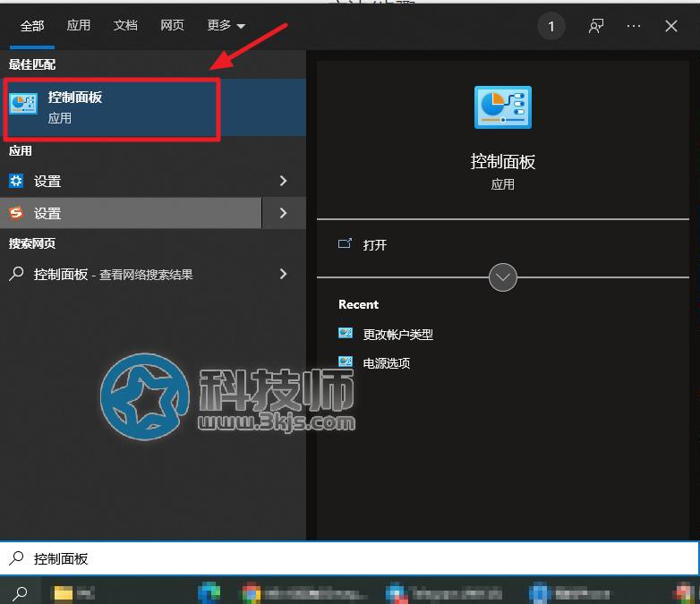Image resolution: width=700 pixels, height=604 pixels.
Task: Select the 设置 app result with blue gear
Action: point(131,181)
